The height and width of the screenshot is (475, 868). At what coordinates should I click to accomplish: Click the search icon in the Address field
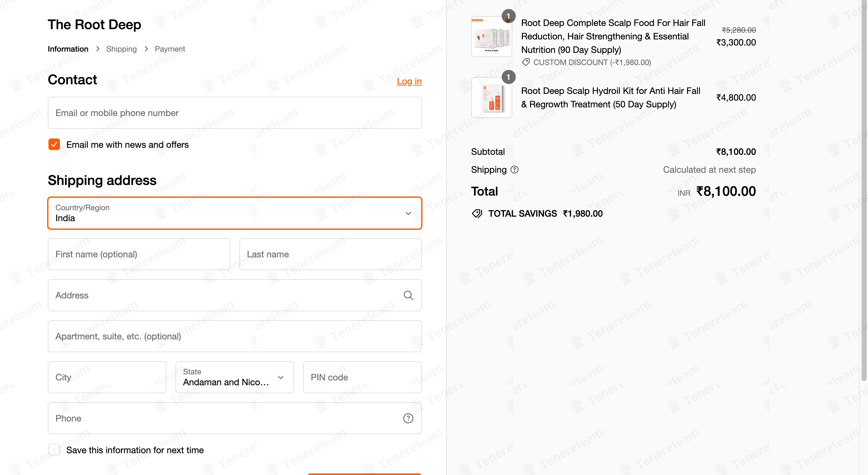pyautogui.click(x=408, y=295)
